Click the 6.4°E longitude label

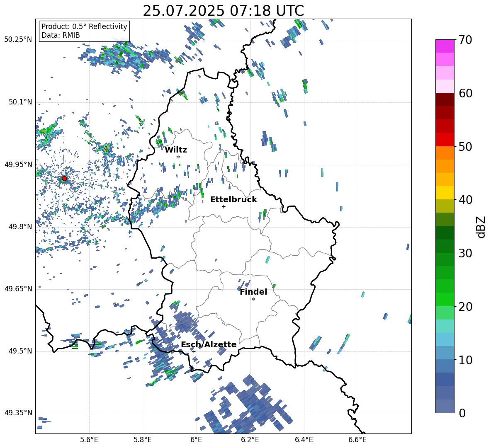click(304, 440)
